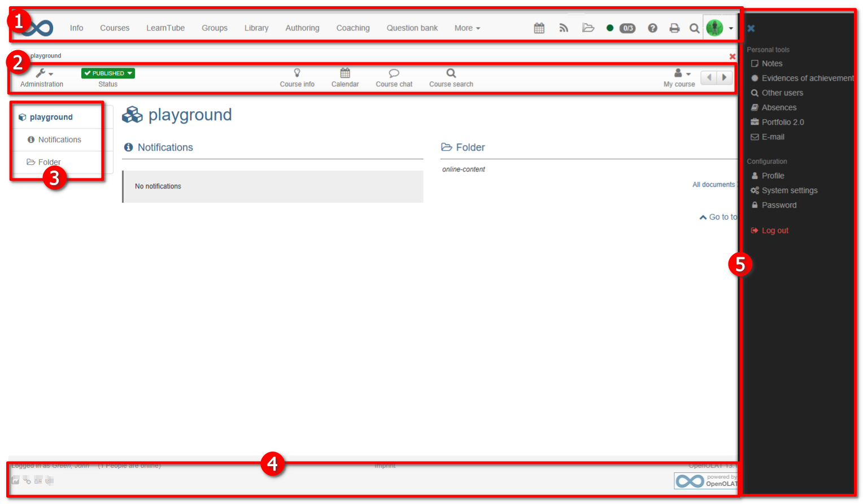Toggle the green online status indicator
The height and width of the screenshot is (504, 863).
coord(610,28)
